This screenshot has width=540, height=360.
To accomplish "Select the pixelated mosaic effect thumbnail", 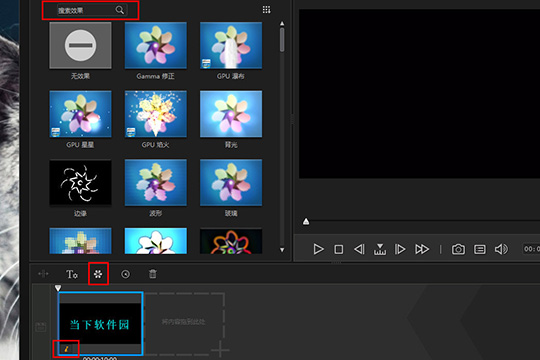I will 80,241.
